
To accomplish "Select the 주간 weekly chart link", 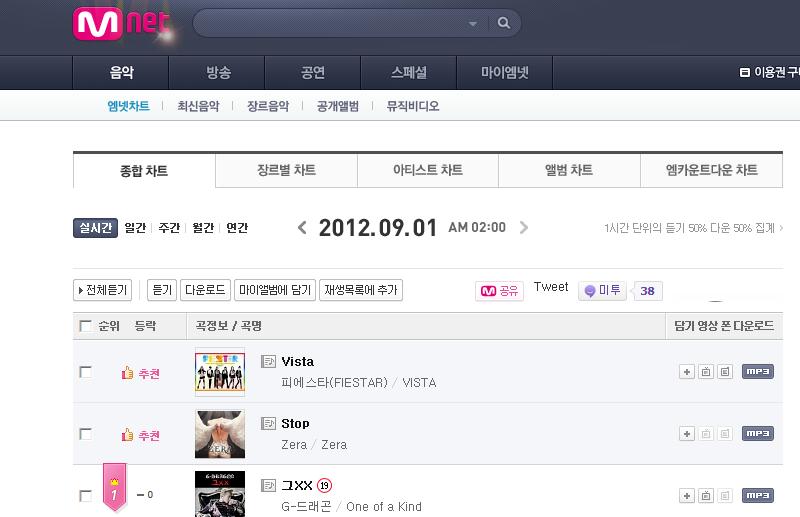I will click(x=169, y=228).
